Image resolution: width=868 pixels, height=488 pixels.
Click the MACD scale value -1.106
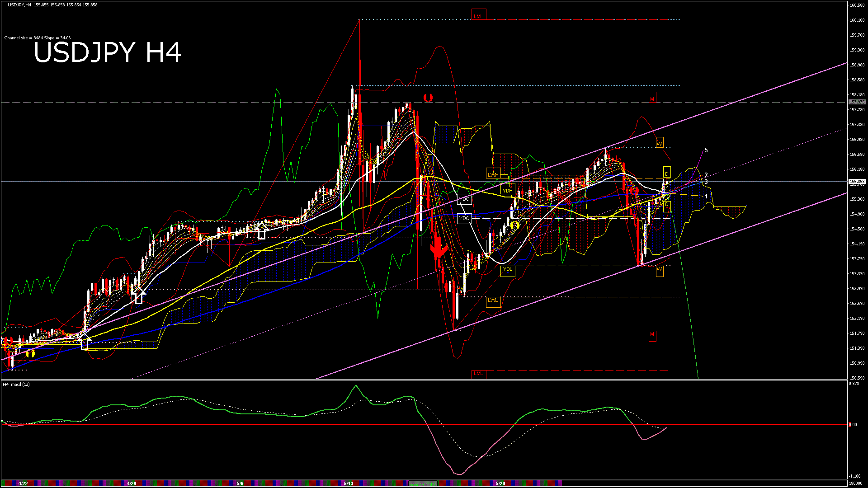point(854,476)
